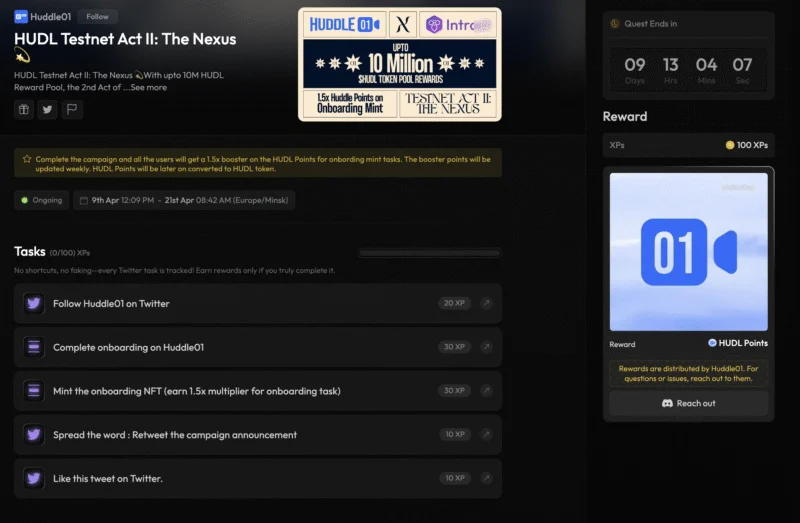Click the Huddle01 profile logo icon
Viewport: 800px width, 523px height.
21,17
